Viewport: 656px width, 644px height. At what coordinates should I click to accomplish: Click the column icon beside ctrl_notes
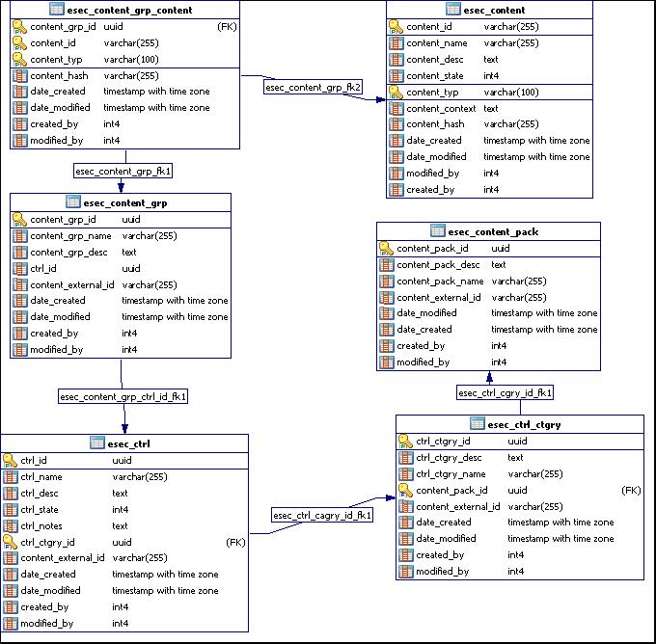[x=11, y=526]
